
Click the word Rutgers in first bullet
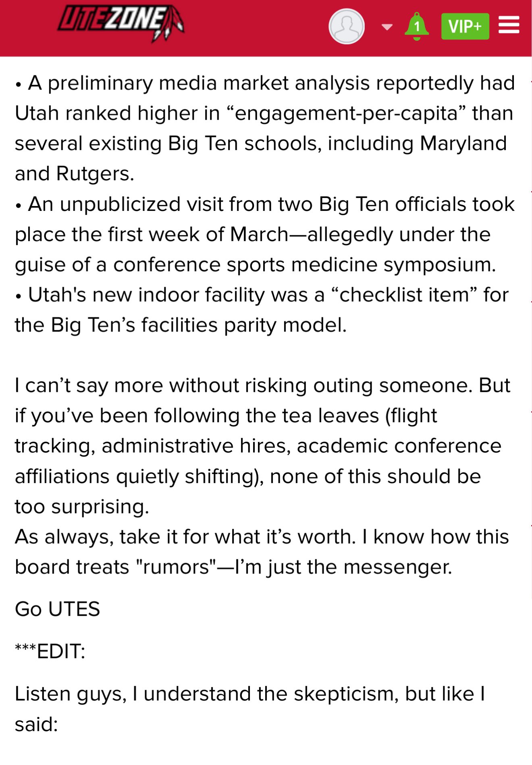coord(95,174)
